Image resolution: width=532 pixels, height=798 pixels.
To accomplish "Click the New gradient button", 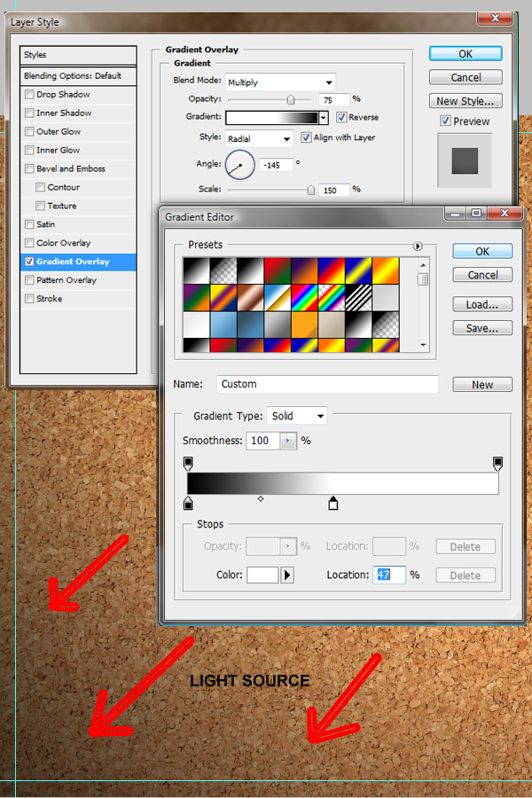I will point(482,385).
